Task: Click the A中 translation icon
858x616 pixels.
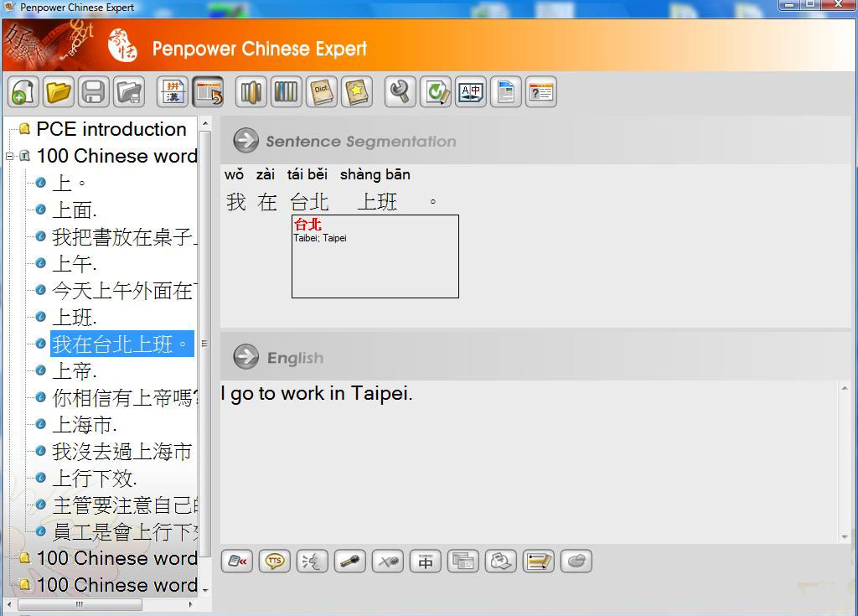Action: point(471,92)
